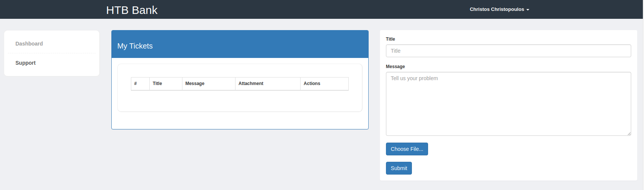Click the message box resize handle
This screenshot has width=644, height=190.
629,134
